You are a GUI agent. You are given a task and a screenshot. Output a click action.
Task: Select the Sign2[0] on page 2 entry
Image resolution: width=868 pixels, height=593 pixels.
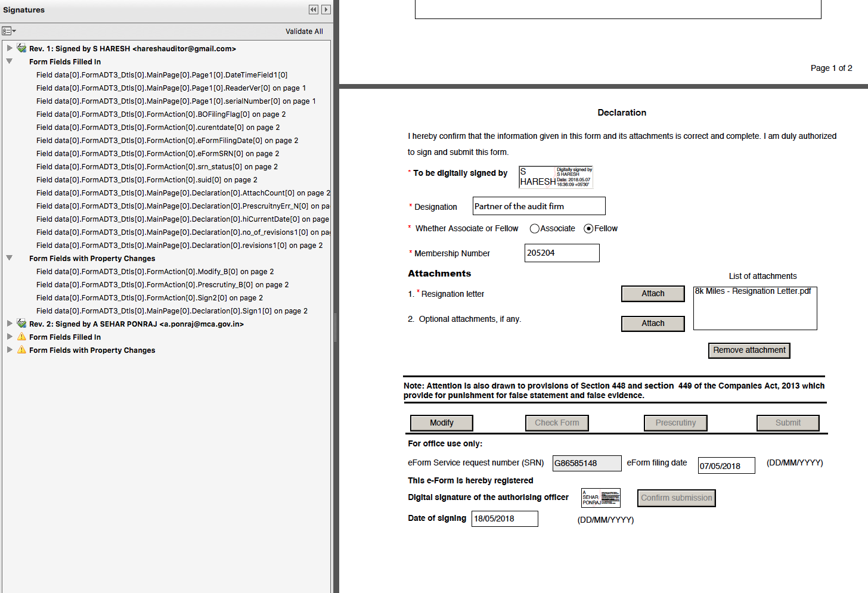click(x=150, y=298)
